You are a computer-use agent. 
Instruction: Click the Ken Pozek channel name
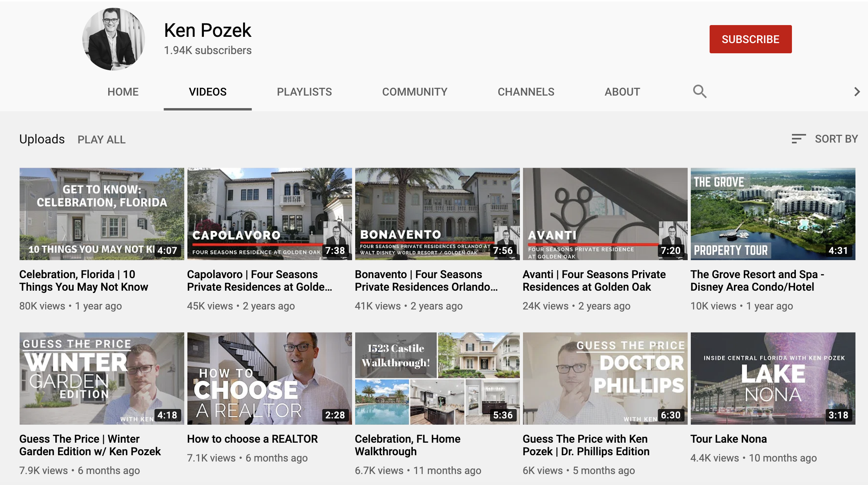pyautogui.click(x=208, y=30)
